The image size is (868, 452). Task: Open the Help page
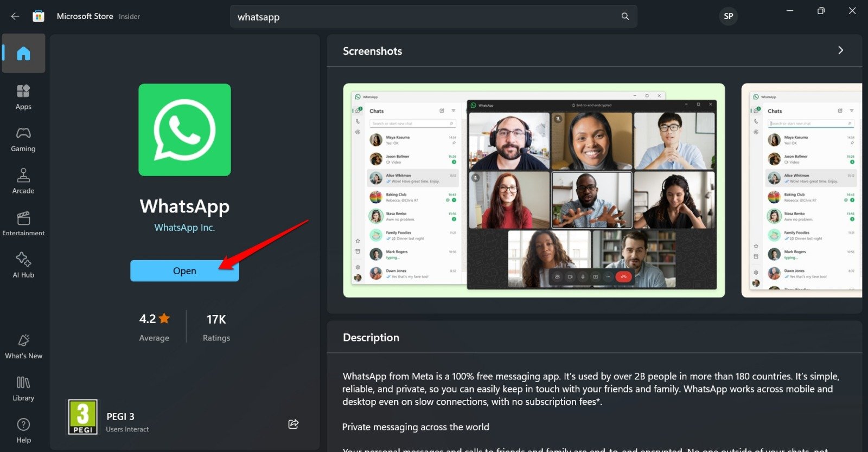tap(23, 431)
